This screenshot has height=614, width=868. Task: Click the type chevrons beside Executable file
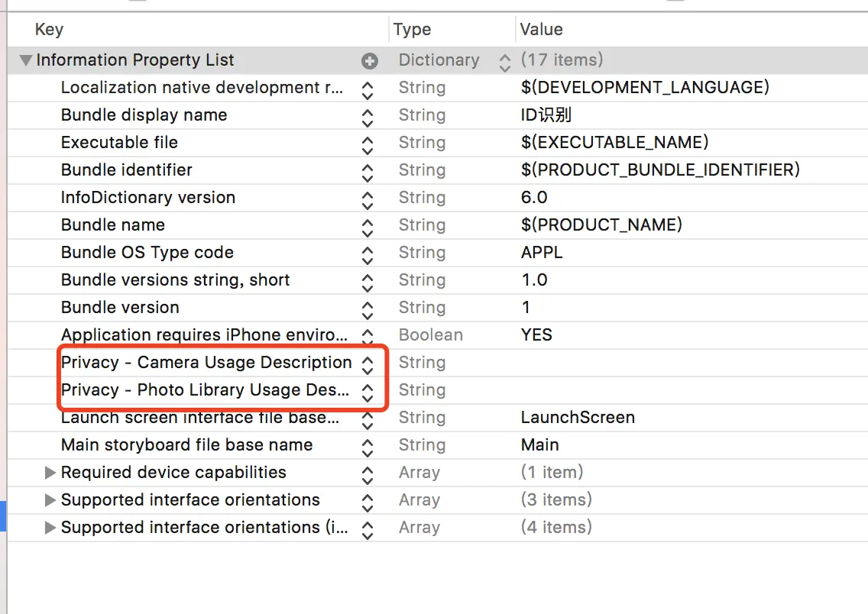click(368, 142)
